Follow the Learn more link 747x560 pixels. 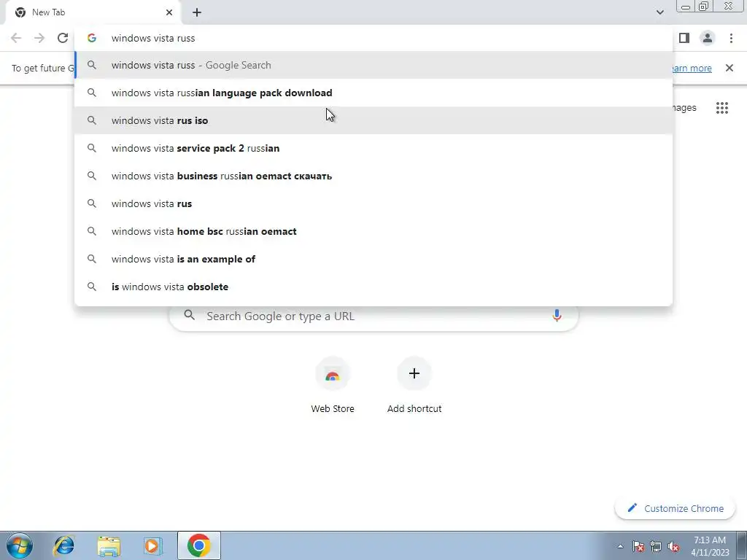coord(692,68)
